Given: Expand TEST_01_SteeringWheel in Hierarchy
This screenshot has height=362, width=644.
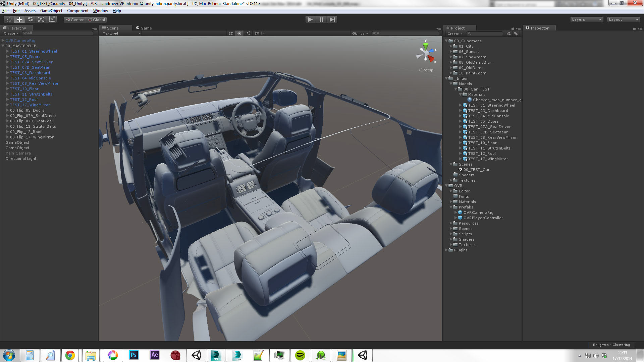Looking at the screenshot, I should 7,51.
